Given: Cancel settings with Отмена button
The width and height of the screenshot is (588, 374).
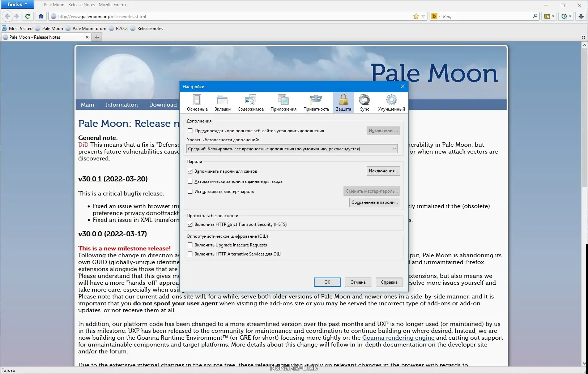Looking at the screenshot, I should coord(358,282).
